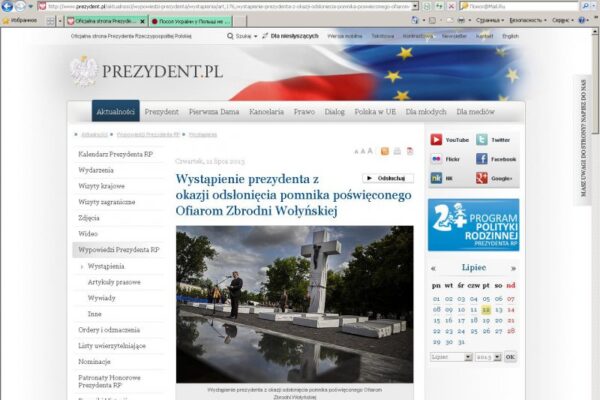The image size is (600, 400).
Task: Click the English language link
Action: click(510, 36)
